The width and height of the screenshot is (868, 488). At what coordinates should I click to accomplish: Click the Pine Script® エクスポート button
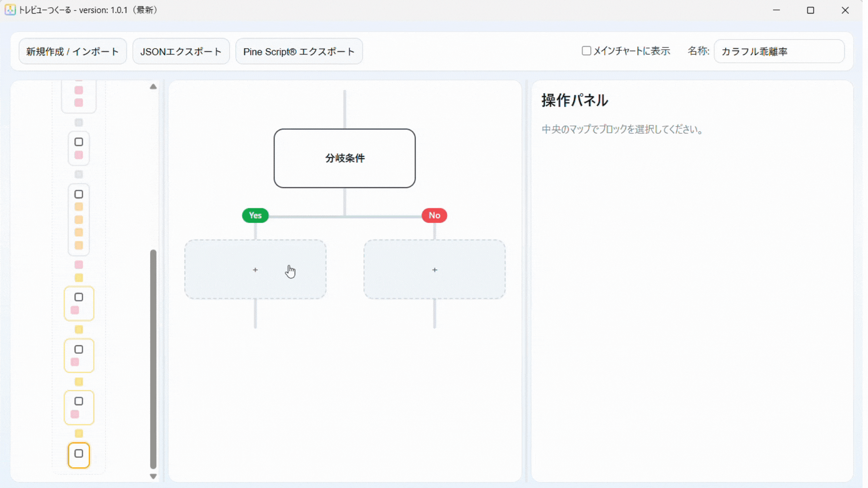pyautogui.click(x=299, y=52)
